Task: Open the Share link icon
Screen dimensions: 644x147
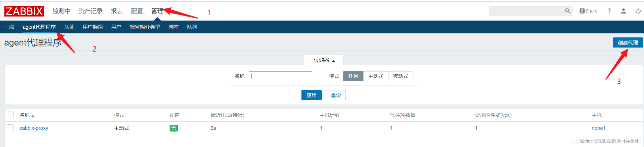Action: 588,11
